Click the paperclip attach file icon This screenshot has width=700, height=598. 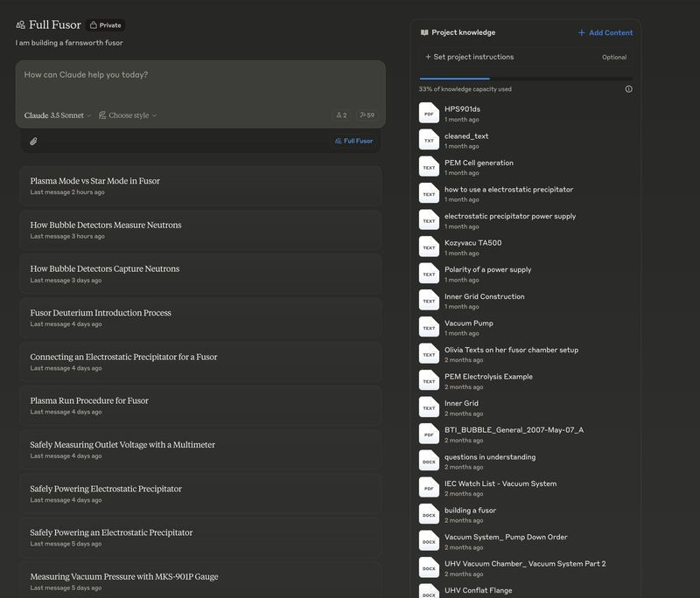tap(33, 141)
